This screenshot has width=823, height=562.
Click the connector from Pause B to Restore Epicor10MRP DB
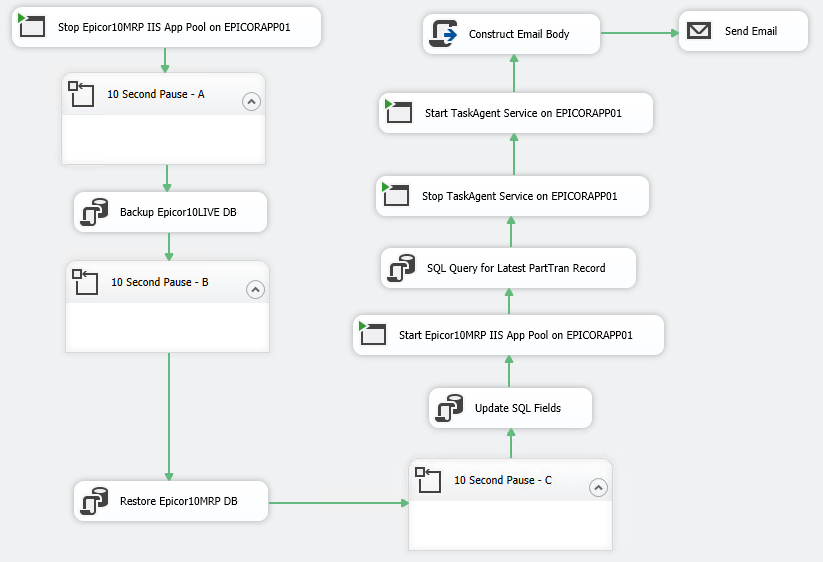click(x=169, y=417)
